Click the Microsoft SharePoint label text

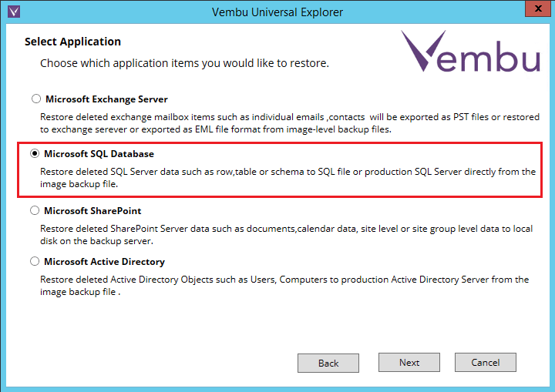[x=93, y=210]
